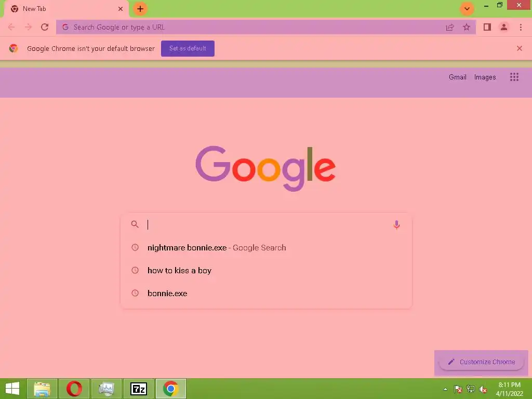The height and width of the screenshot is (399, 532).
Task: Switch to Chrome in taskbar
Action: pyautogui.click(x=170, y=389)
